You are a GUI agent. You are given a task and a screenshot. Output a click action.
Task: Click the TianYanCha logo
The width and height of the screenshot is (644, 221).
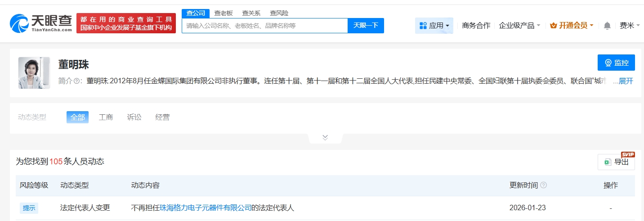coord(41,23)
